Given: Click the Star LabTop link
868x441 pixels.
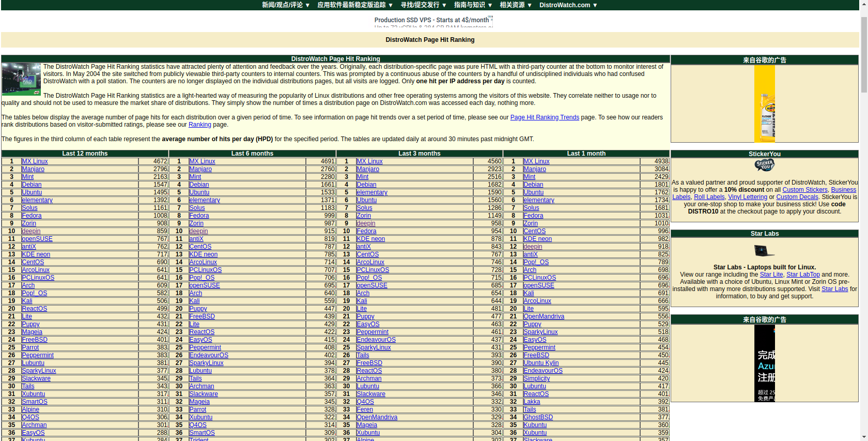Looking at the screenshot, I should [803, 275].
